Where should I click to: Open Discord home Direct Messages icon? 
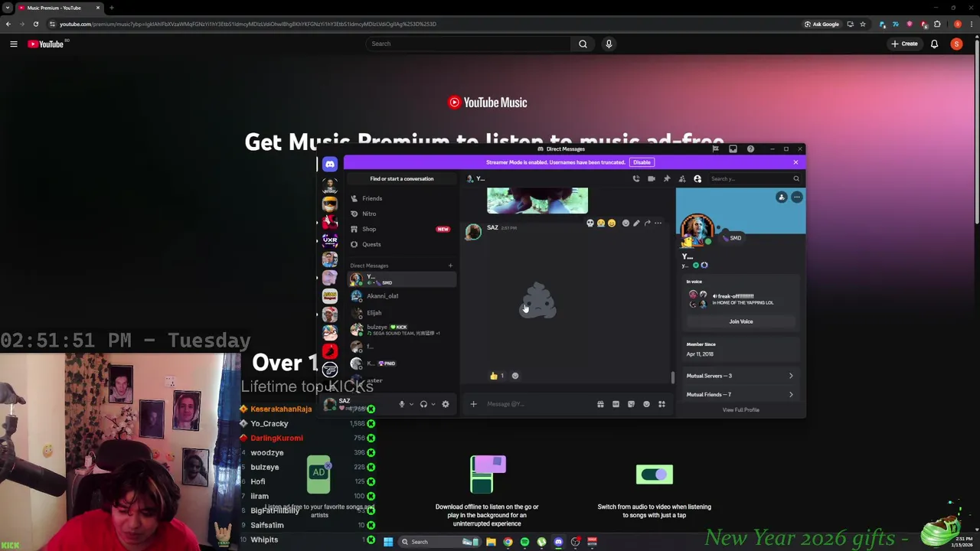(329, 164)
